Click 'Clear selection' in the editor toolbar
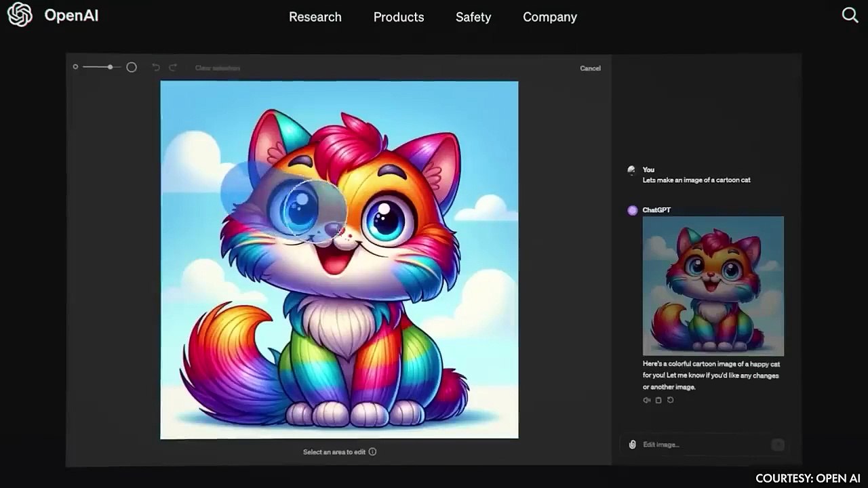Image resolution: width=868 pixels, height=488 pixels. coord(218,68)
